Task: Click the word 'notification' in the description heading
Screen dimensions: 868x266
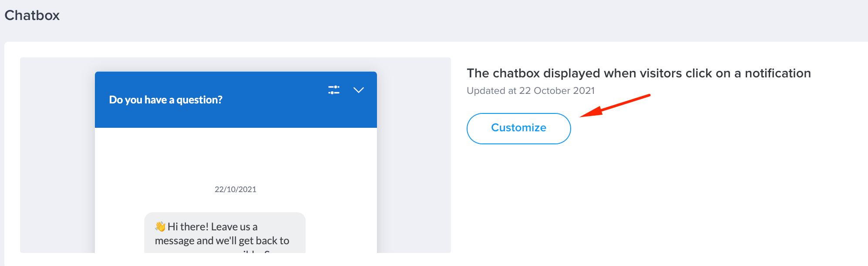Action: pos(777,73)
